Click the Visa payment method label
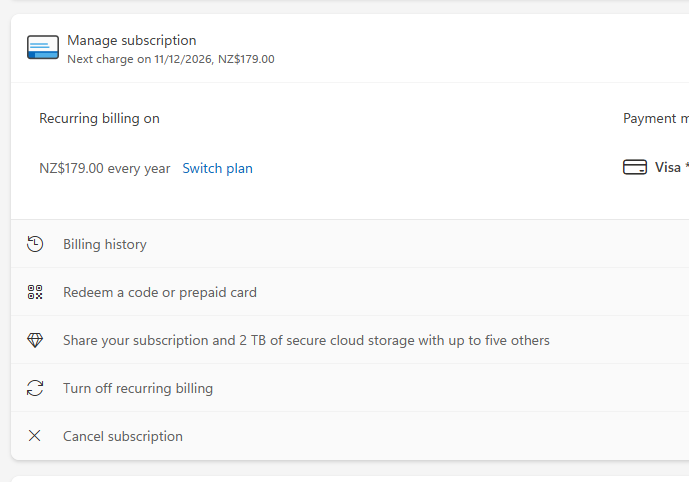 [x=671, y=167]
